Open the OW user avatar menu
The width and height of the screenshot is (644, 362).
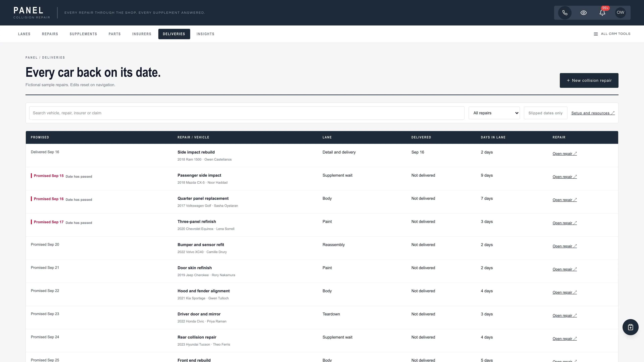[x=621, y=13]
